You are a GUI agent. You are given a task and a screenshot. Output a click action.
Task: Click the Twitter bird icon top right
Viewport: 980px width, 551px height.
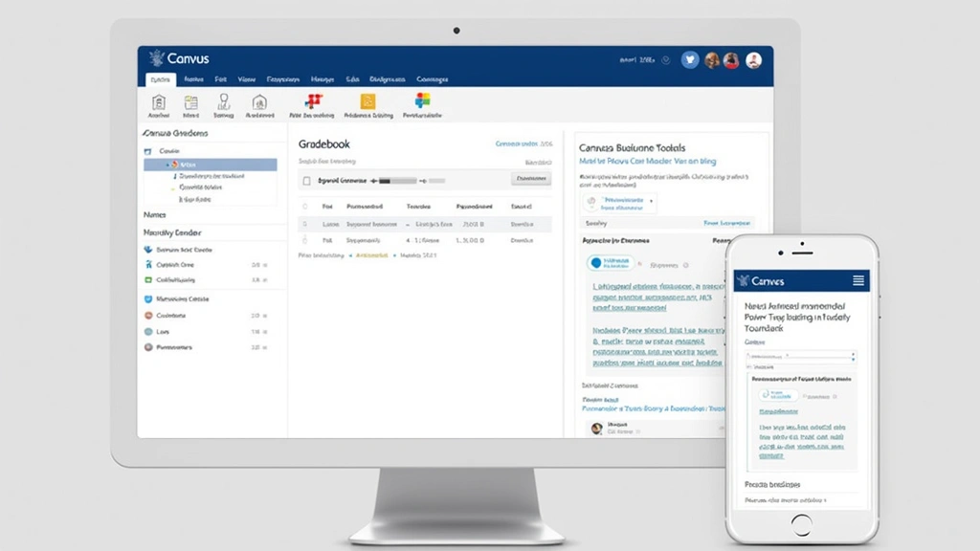tap(689, 59)
